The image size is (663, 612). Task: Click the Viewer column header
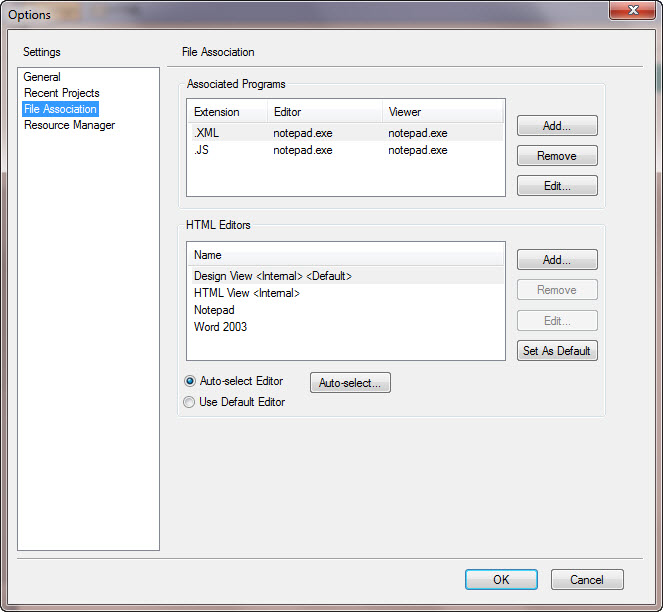(405, 112)
